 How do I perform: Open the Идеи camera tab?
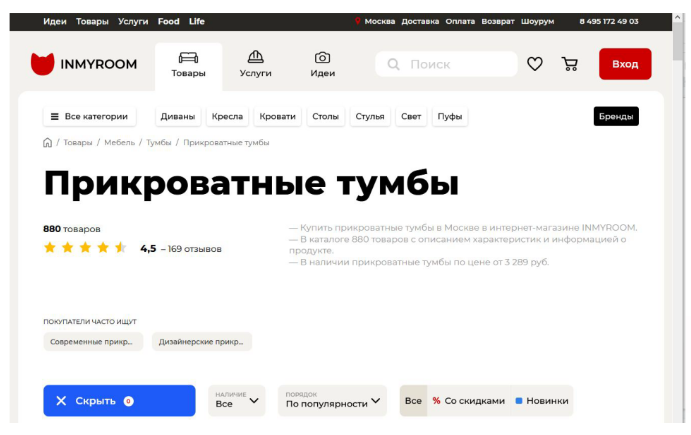[x=322, y=64]
